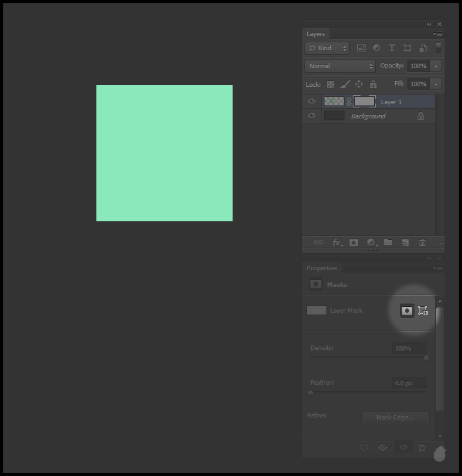
Task: Click the lock transparent pixels icon
Action: (x=330, y=84)
